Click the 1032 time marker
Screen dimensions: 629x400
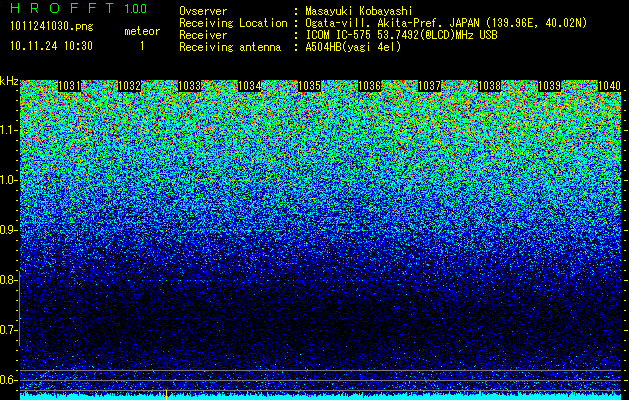pos(130,86)
